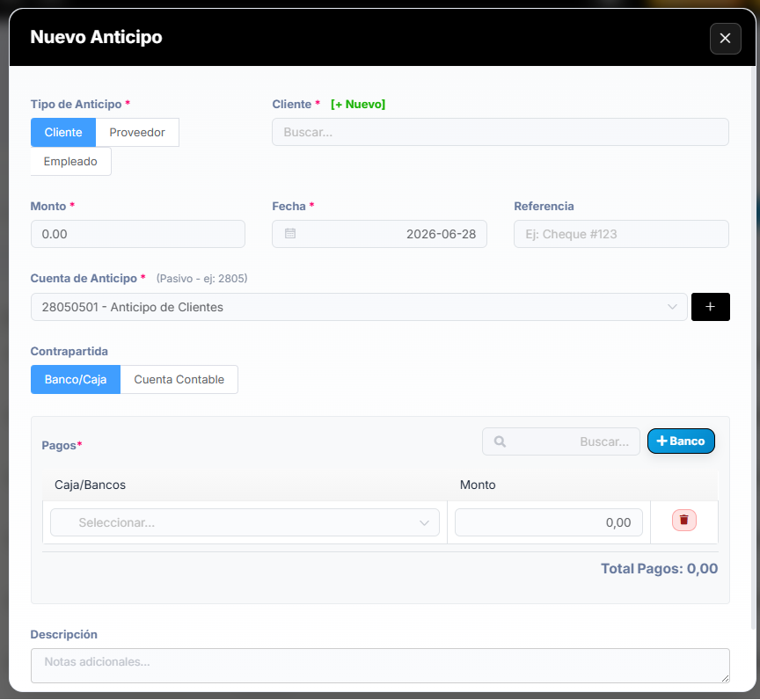Click the chevron of the Seleccionar combo
Screen dimensions: 760x700
(424, 522)
